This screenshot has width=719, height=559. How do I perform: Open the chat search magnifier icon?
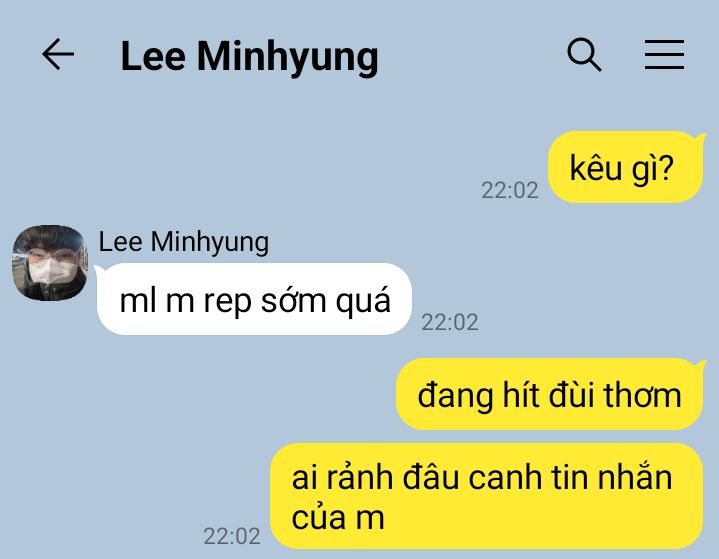pos(584,55)
